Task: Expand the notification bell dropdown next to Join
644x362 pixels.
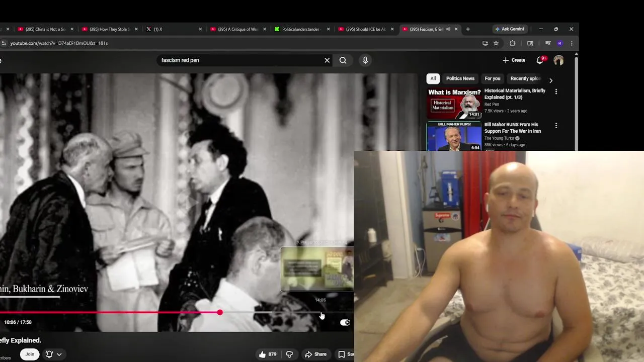Action: pos(59,354)
